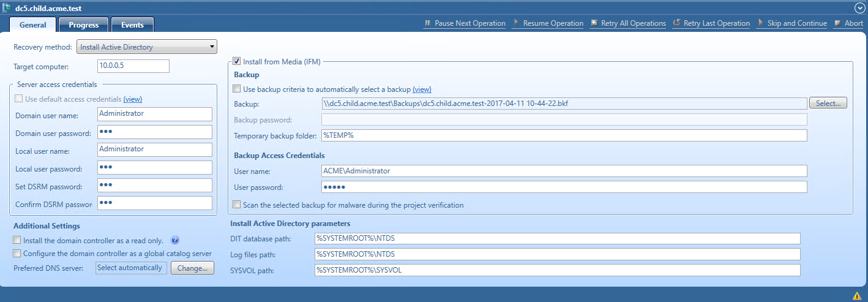Click the Domain user password field
Screen dimensions: 868x302
tap(155, 132)
